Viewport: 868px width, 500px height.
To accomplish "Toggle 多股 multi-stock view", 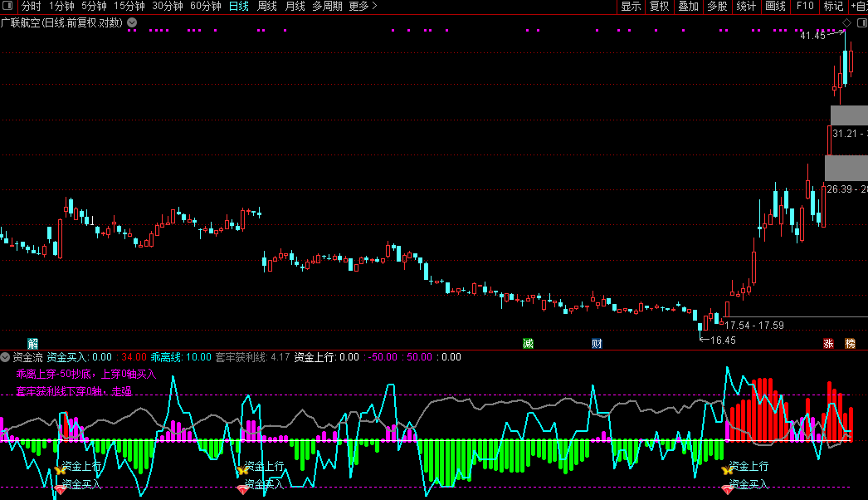I will [x=717, y=7].
